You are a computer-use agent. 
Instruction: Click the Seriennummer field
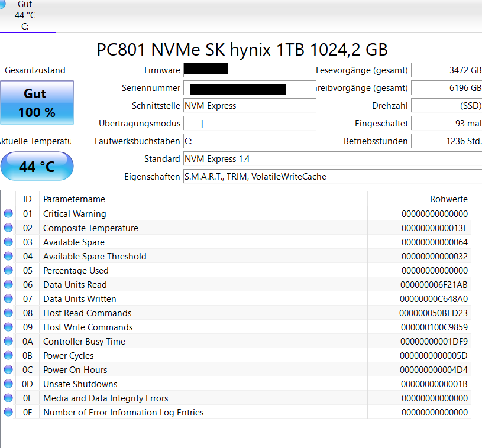(x=250, y=88)
